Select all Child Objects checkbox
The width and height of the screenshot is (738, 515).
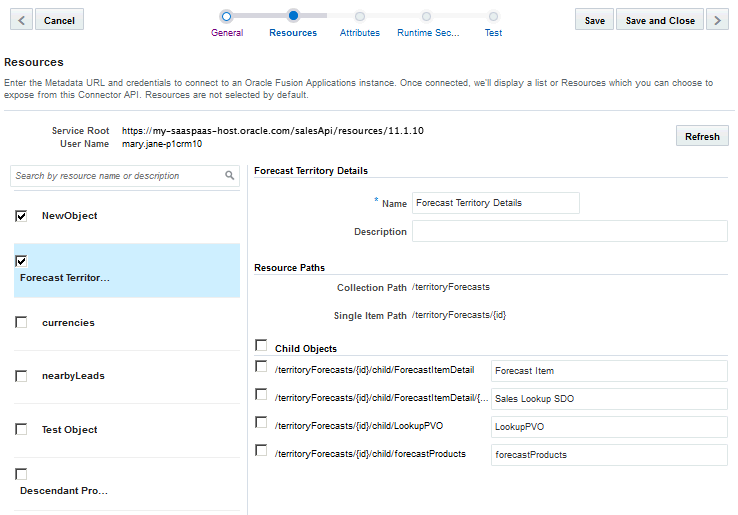[261, 345]
